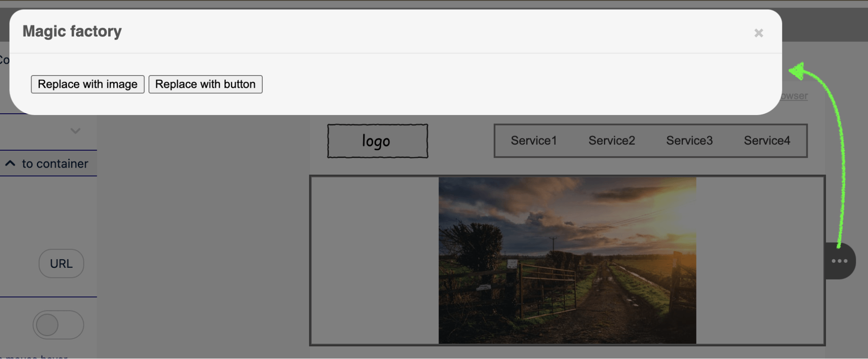Image resolution: width=868 pixels, height=359 pixels.
Task: Click the Replace with button option
Action: click(205, 84)
